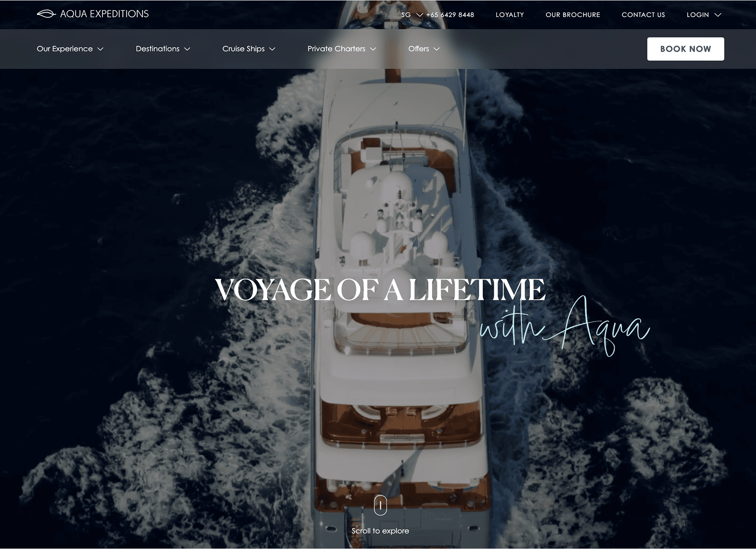Image resolution: width=756 pixels, height=549 pixels.
Task: Call the +65 6429 8448 phone number
Action: click(450, 15)
